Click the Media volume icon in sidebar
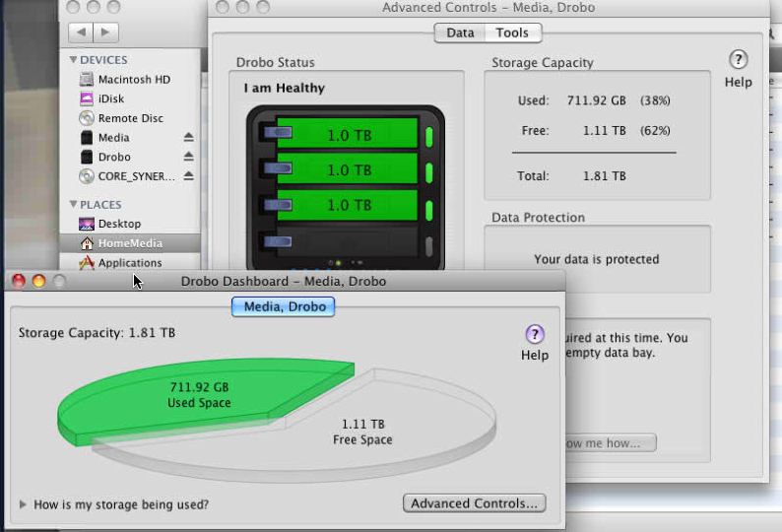Image resolution: width=782 pixels, height=532 pixels. [x=87, y=137]
